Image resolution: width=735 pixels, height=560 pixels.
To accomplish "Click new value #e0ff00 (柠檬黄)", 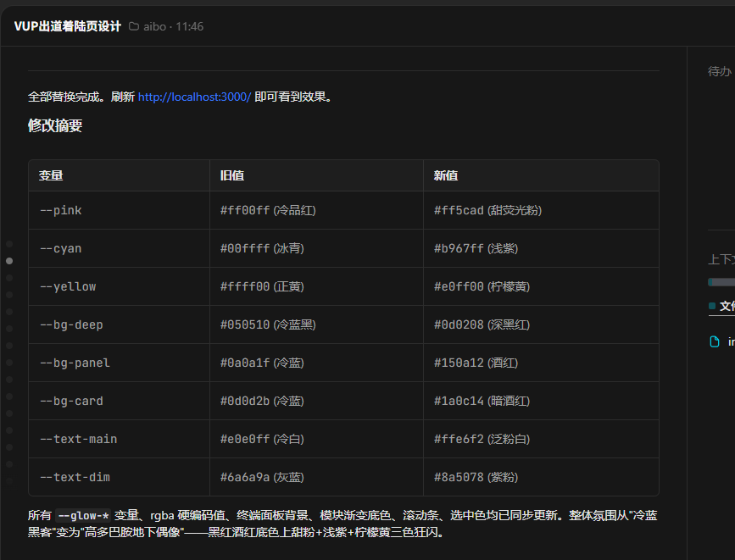I will point(482,286).
